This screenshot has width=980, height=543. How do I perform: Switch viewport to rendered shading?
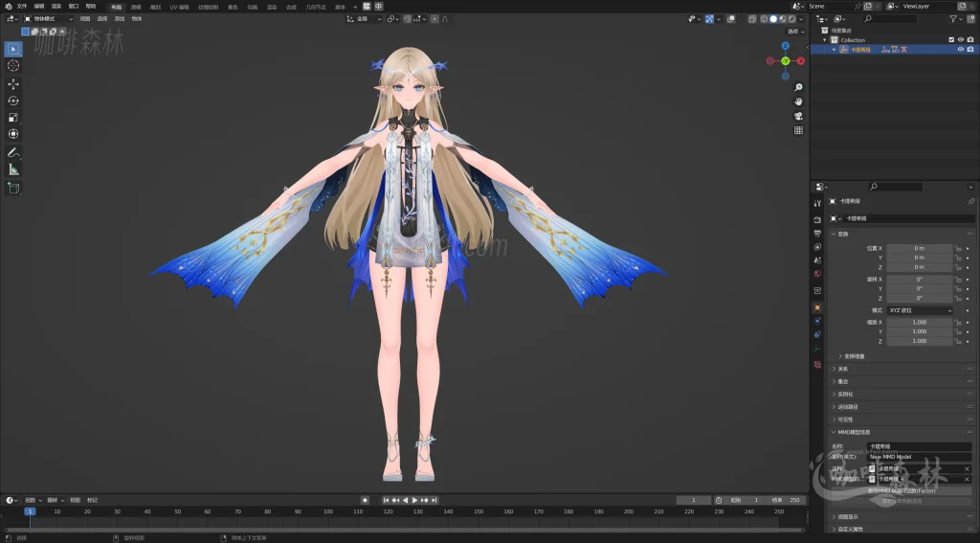(x=791, y=19)
